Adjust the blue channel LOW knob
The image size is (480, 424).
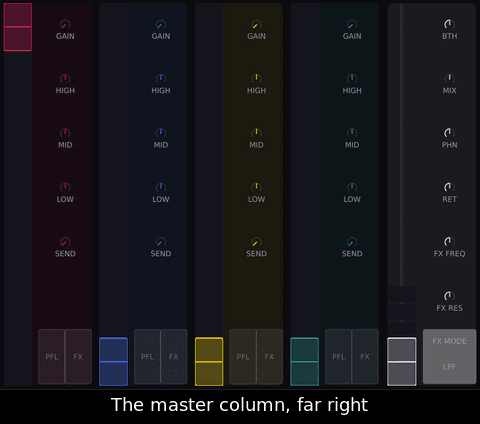click(x=161, y=188)
